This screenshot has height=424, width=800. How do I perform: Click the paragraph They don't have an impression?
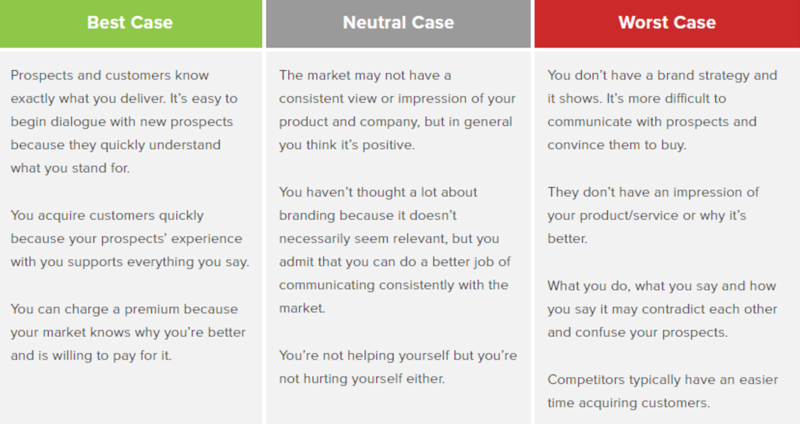pos(653,215)
